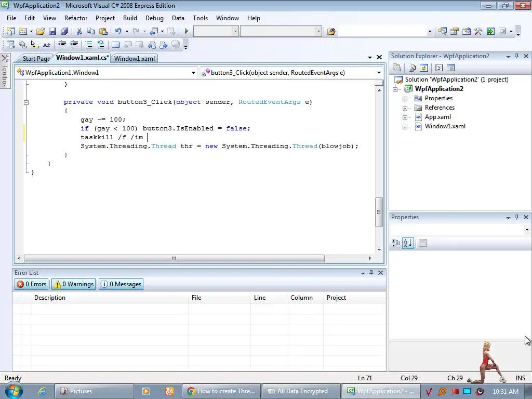Click the Copy toolbar icon
The height and width of the screenshot is (399, 532).
tap(91, 32)
